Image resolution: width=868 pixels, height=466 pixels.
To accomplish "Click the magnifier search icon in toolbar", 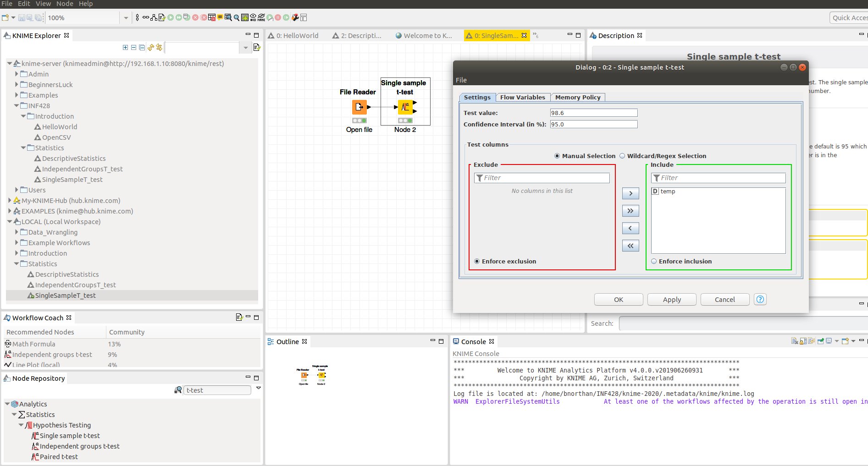I will (x=237, y=18).
